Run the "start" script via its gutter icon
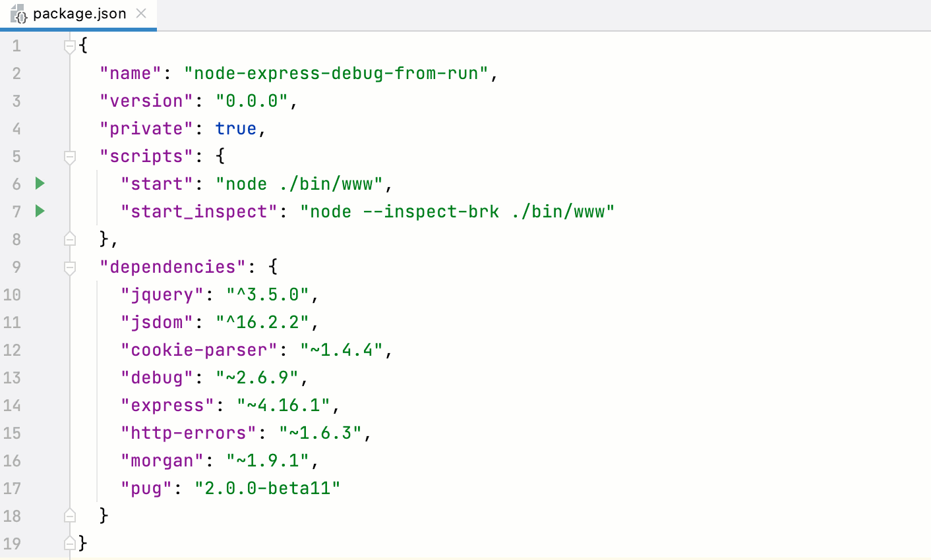Screen dimensions: 931x560 (x=39, y=184)
